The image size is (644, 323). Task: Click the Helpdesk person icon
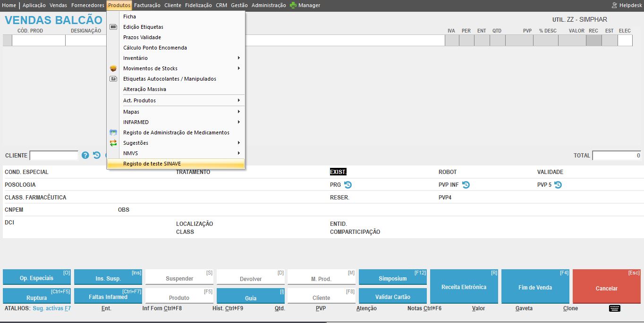pyautogui.click(x=614, y=5)
